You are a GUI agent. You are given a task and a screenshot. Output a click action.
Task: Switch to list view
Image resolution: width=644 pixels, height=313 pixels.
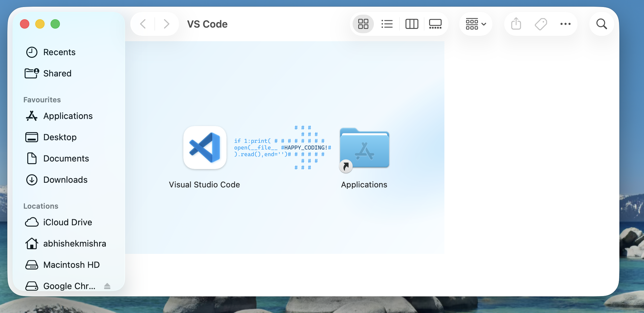(x=387, y=24)
